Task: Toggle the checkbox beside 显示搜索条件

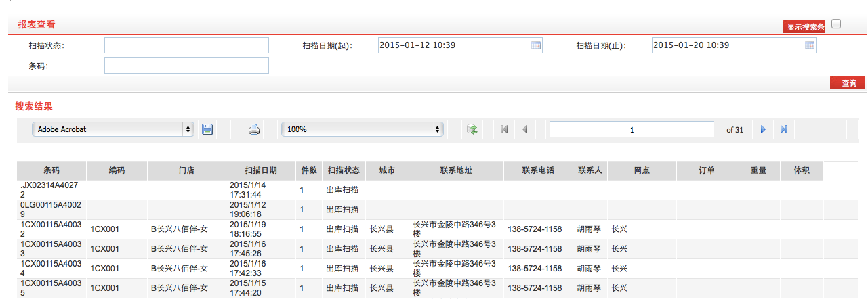Action: tap(836, 24)
